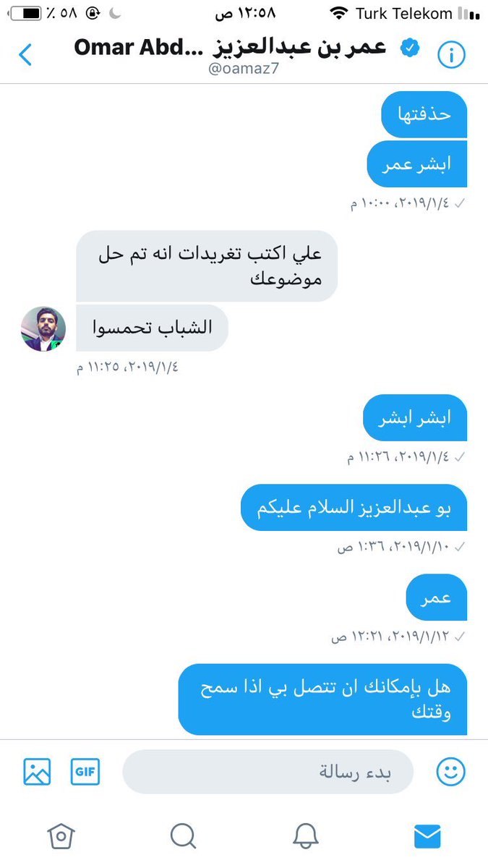Tap the 'الشباب تحمسوا' received message

point(153,328)
